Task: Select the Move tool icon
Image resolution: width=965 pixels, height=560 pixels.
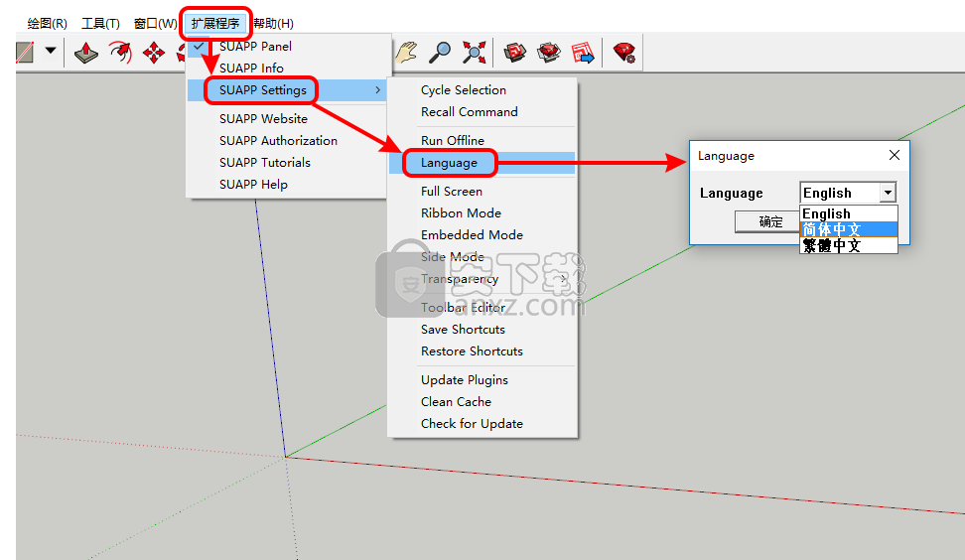Action: pos(154,53)
